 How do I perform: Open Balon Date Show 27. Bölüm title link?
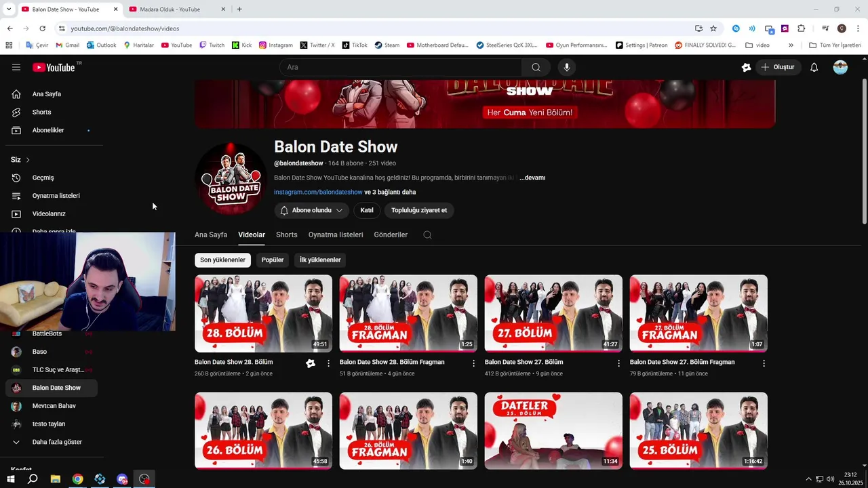click(x=524, y=363)
